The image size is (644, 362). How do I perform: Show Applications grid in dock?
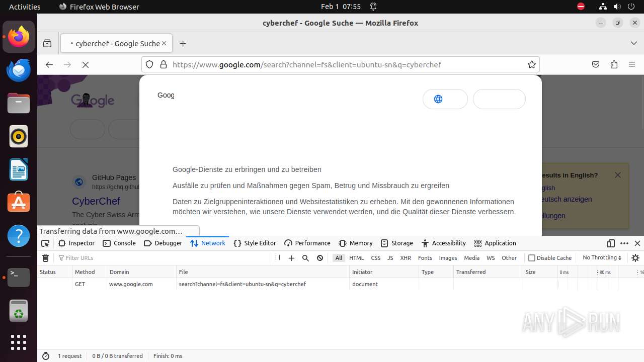(x=19, y=342)
